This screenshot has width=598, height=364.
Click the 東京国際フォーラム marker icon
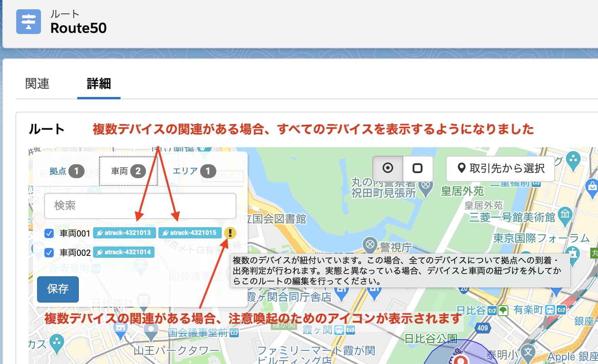coord(573,255)
